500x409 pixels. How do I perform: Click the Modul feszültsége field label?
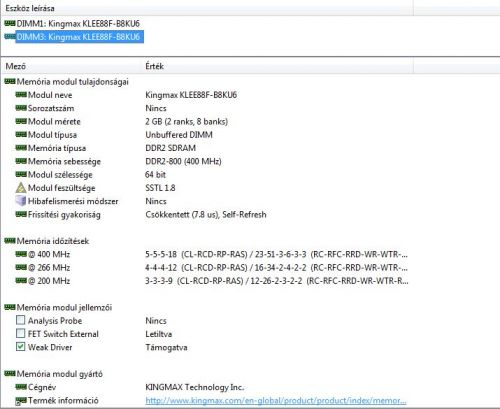tap(62, 188)
